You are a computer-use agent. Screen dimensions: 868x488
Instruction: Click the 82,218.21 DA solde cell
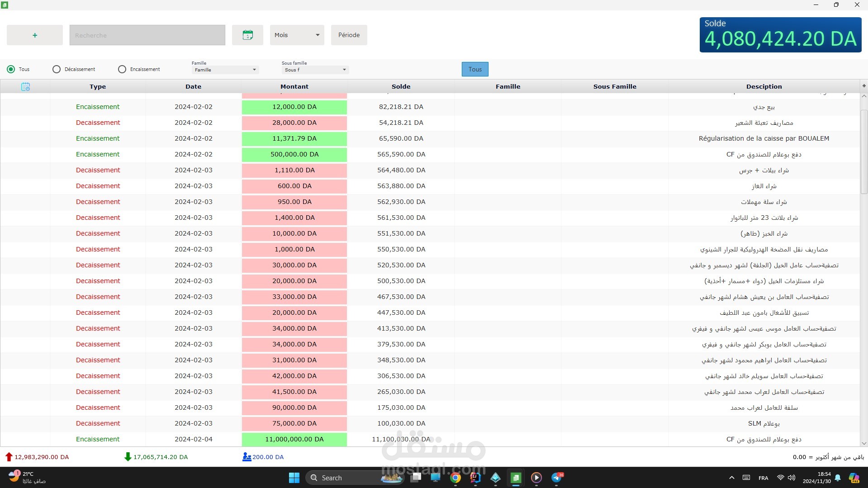(401, 107)
